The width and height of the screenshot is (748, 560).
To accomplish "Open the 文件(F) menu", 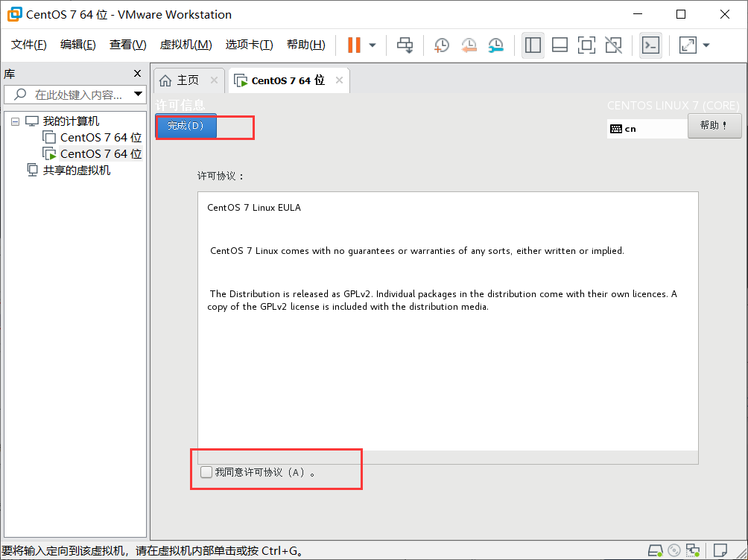I will 28,45.
